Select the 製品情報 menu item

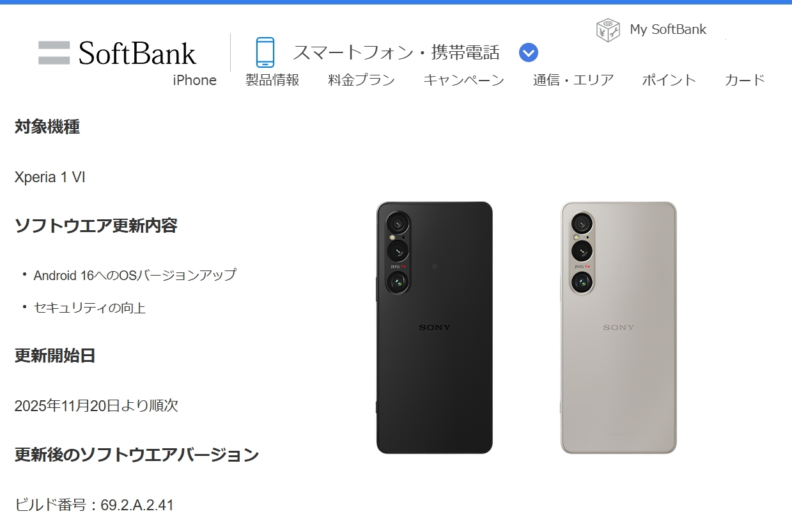click(272, 80)
